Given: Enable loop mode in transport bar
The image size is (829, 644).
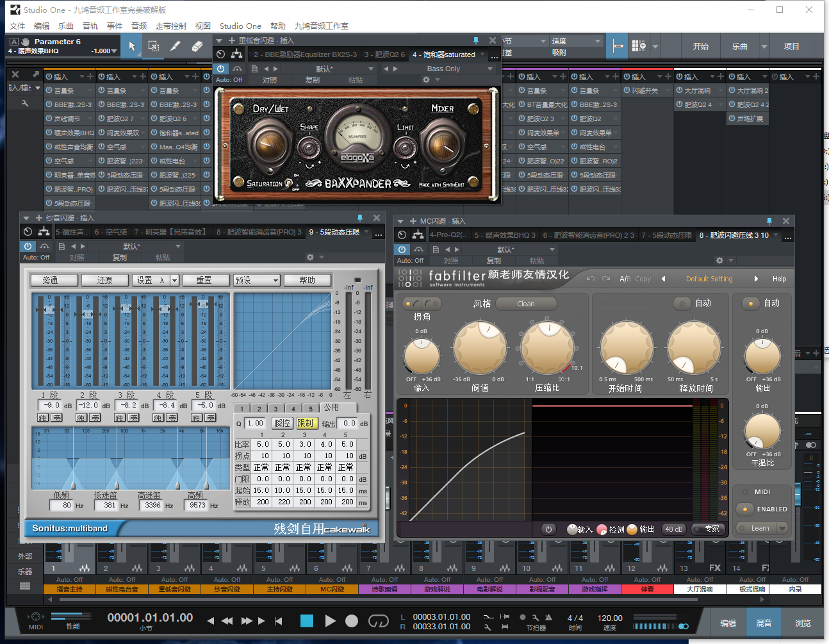Looking at the screenshot, I should coord(378,620).
